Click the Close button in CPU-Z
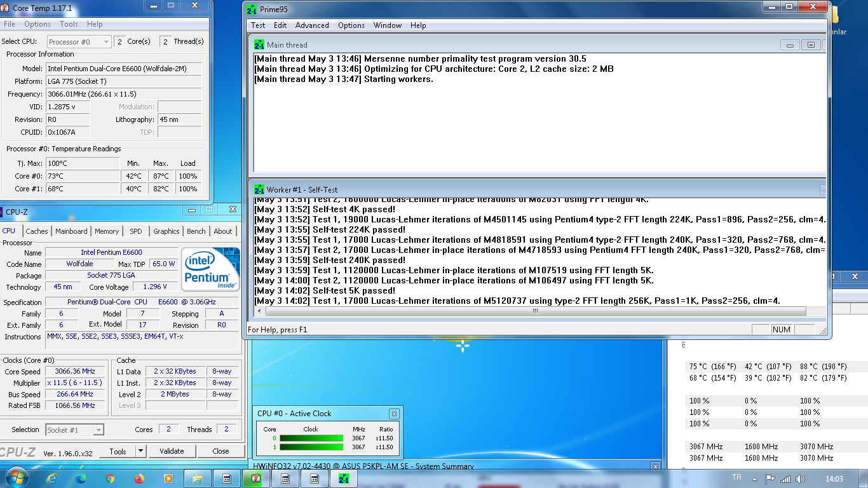The image size is (868, 488). pyautogui.click(x=221, y=451)
